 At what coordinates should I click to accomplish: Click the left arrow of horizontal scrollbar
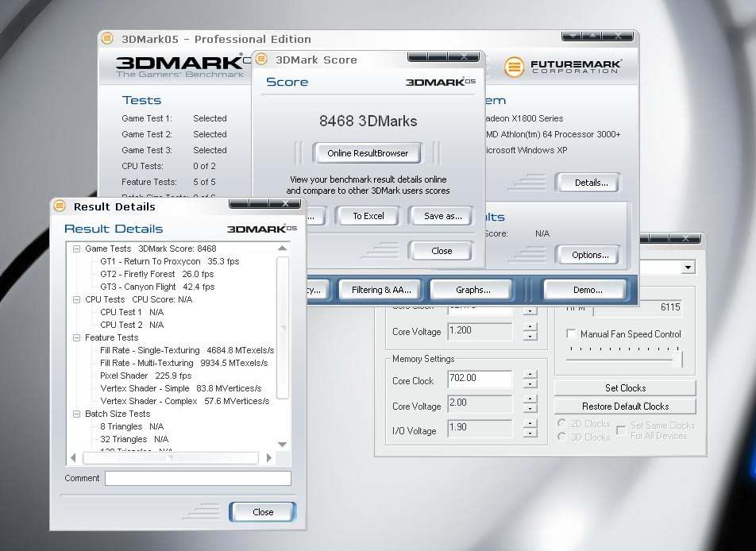pyautogui.click(x=73, y=457)
